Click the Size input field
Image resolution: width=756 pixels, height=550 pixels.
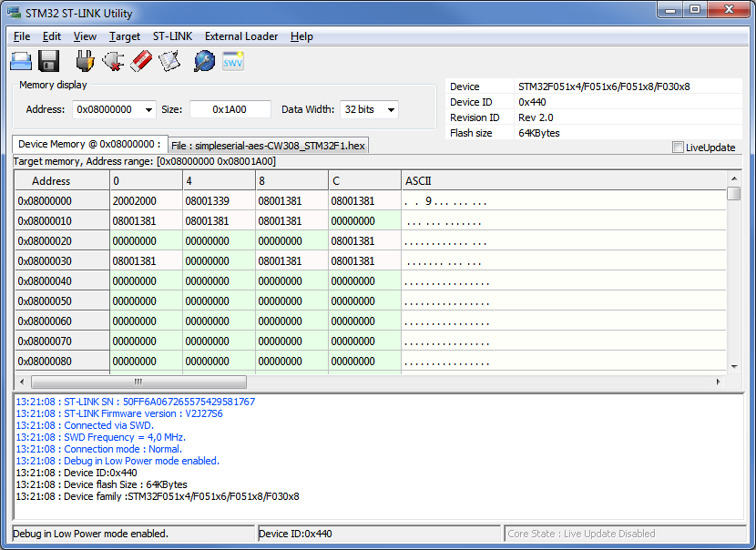[x=230, y=109]
